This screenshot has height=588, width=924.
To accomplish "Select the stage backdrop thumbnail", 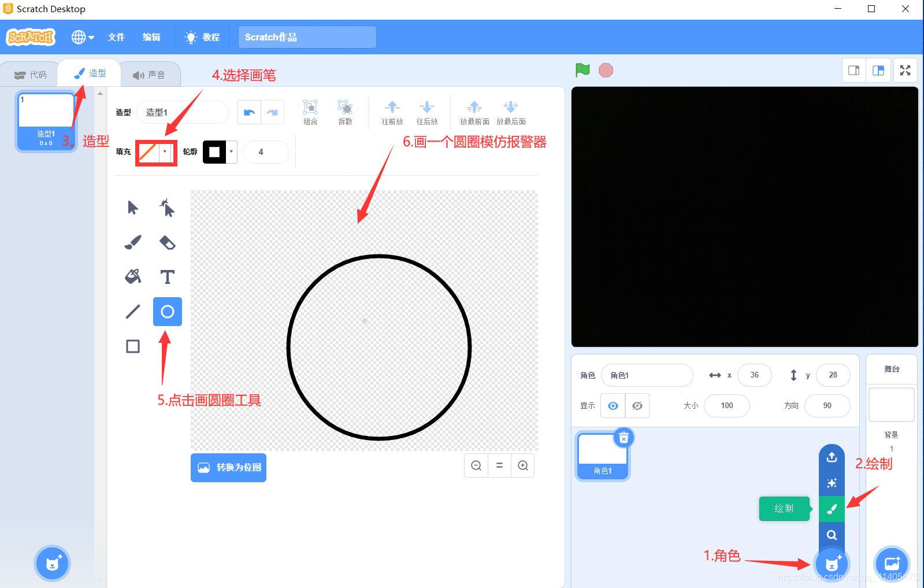I will point(891,404).
